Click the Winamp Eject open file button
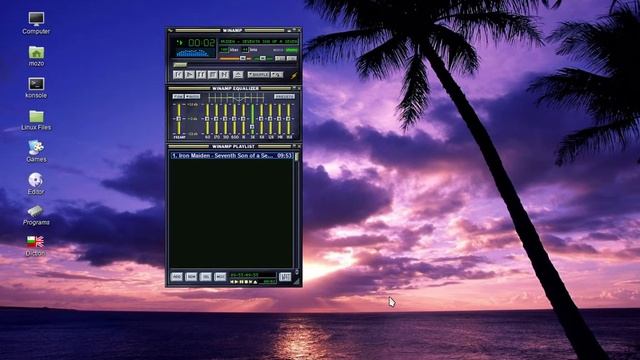This screenshot has height=360, width=640. coord(238,75)
